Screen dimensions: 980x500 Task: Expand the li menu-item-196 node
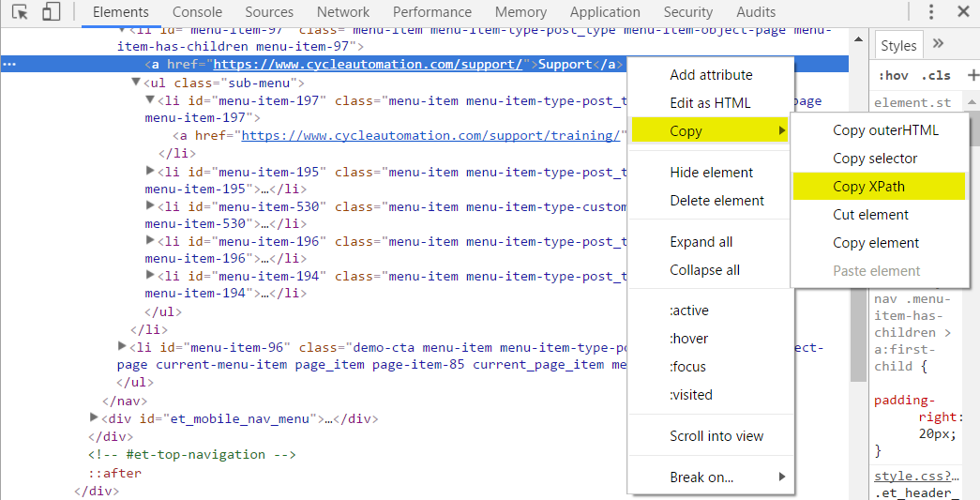pyautogui.click(x=150, y=241)
